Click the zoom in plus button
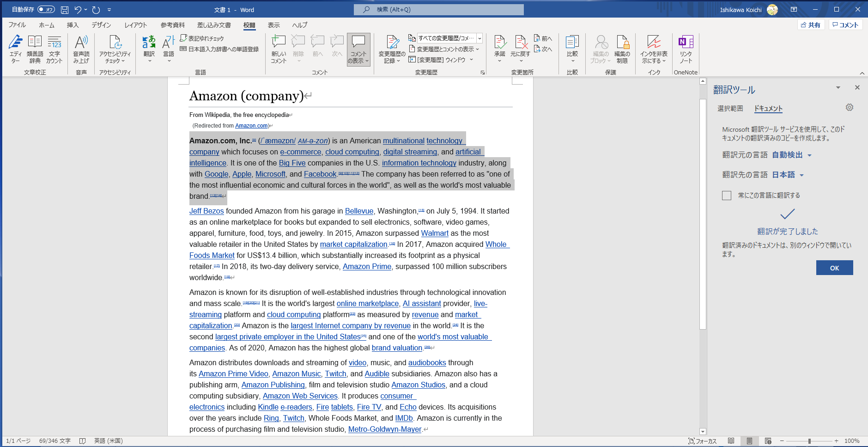This screenshot has height=447, width=868. point(836,441)
